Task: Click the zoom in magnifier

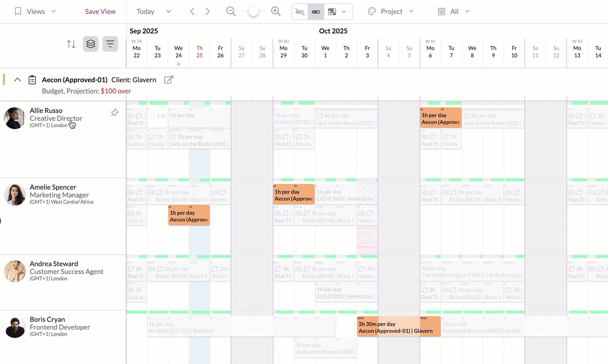Action: (276, 11)
